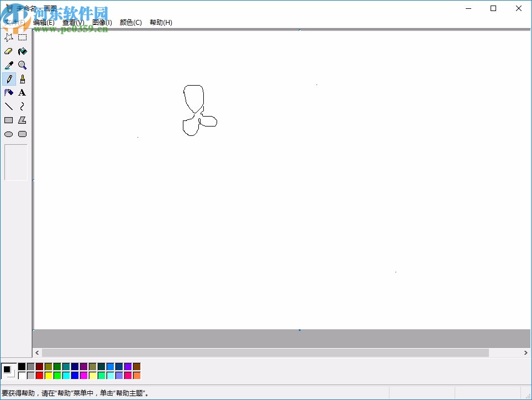532x400 pixels.
Task: Open the 图像(I) menu
Action: pyautogui.click(x=102, y=22)
